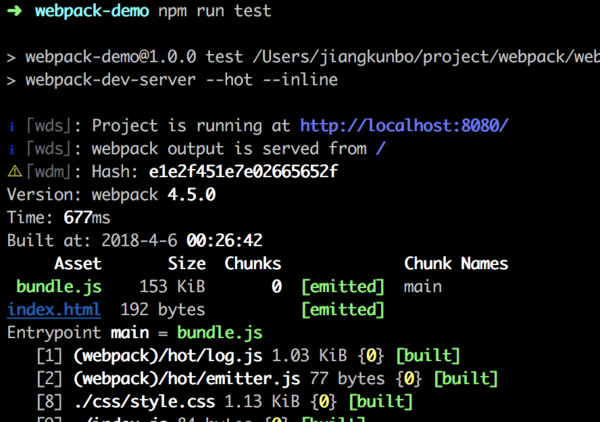Viewport: 600px width, 422px height.
Task: Click the '1.03 KiB' size on log.js line
Action: [309, 356]
